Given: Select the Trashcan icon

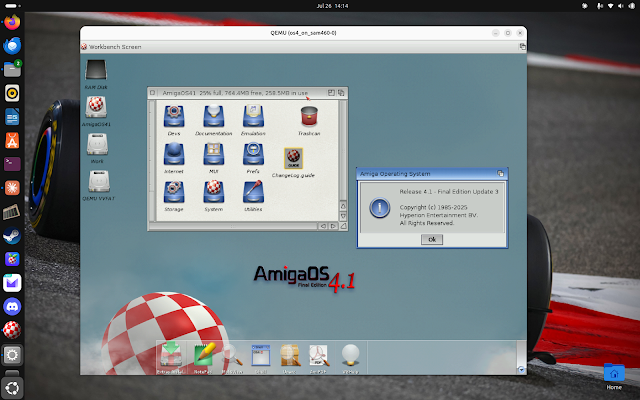Looking at the screenshot, I should click(x=309, y=116).
